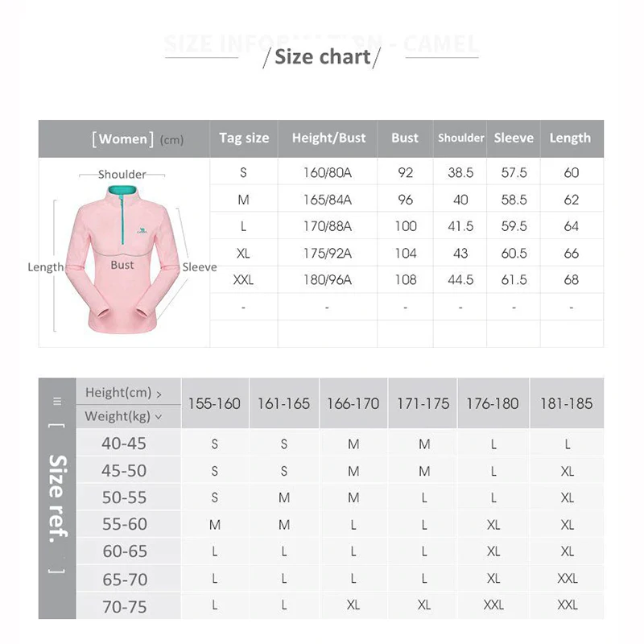Screen dimensions: 644x644
Task: Click the Length label left of the jacket
Action: pyautogui.click(x=45, y=267)
